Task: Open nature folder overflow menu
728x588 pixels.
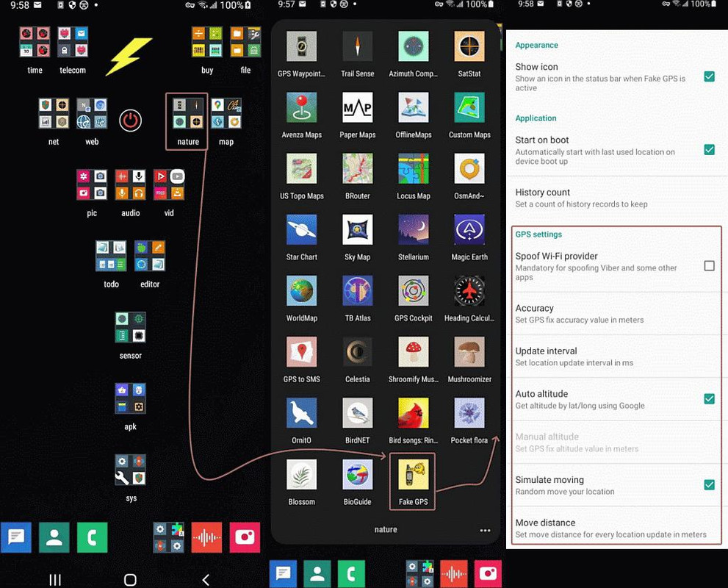Action: [485, 531]
